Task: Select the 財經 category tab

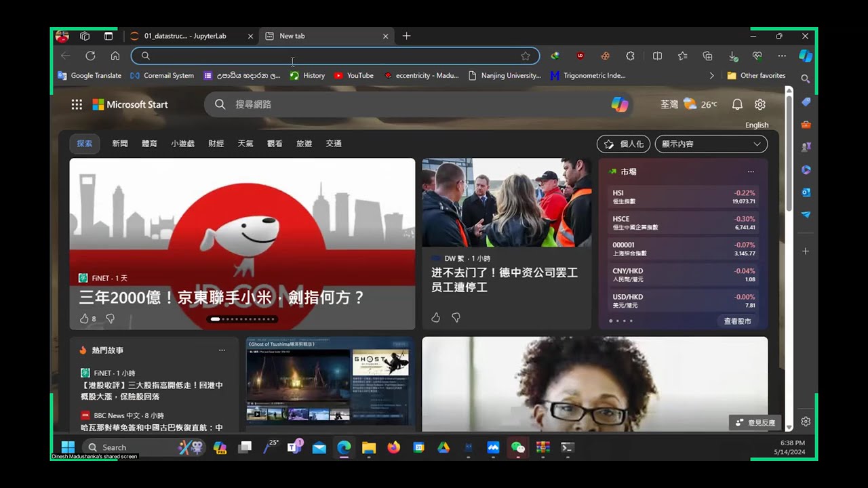Action: pyautogui.click(x=216, y=144)
